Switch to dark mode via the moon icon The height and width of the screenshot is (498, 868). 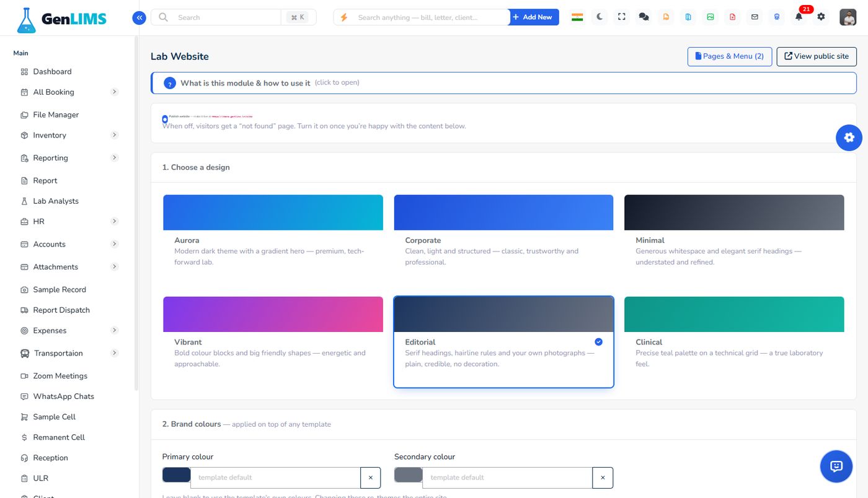pos(600,17)
